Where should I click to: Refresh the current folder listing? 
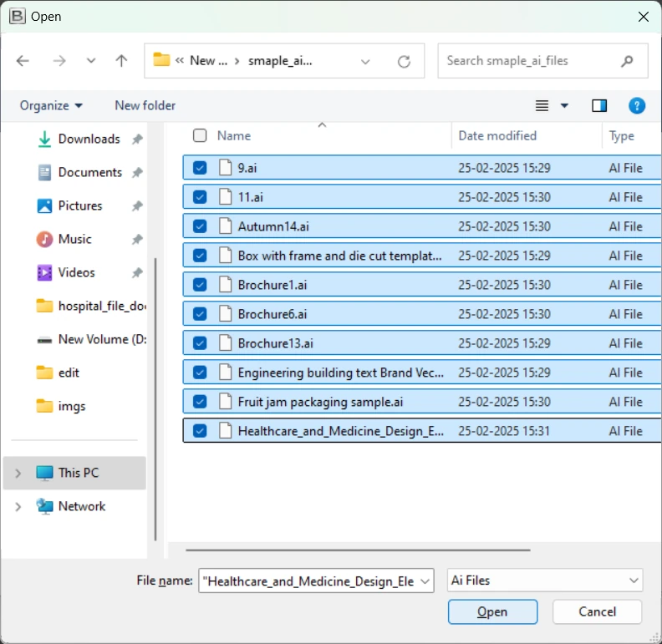click(404, 61)
